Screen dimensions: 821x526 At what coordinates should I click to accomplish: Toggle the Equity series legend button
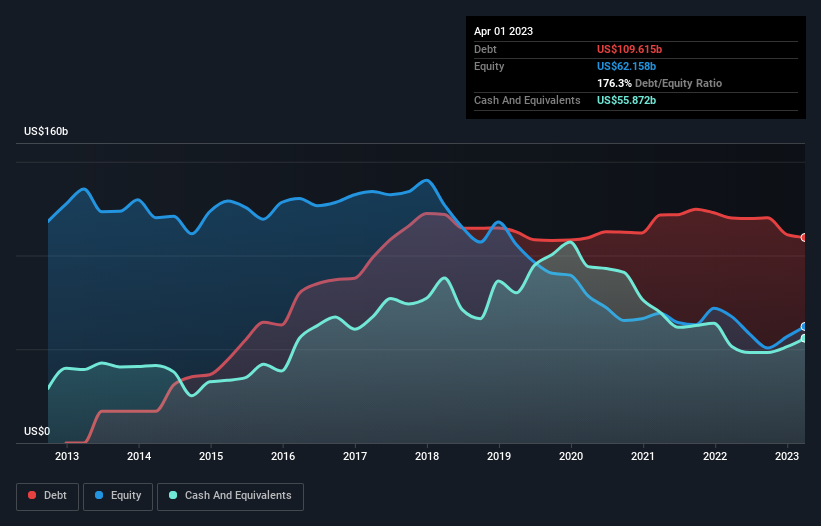(118, 496)
